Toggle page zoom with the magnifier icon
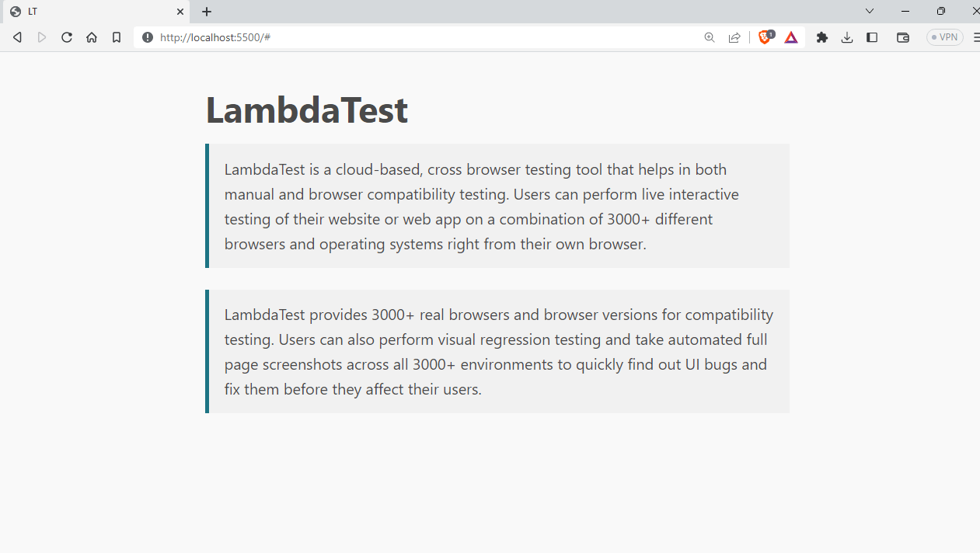Image resolution: width=980 pixels, height=553 pixels. (x=709, y=37)
